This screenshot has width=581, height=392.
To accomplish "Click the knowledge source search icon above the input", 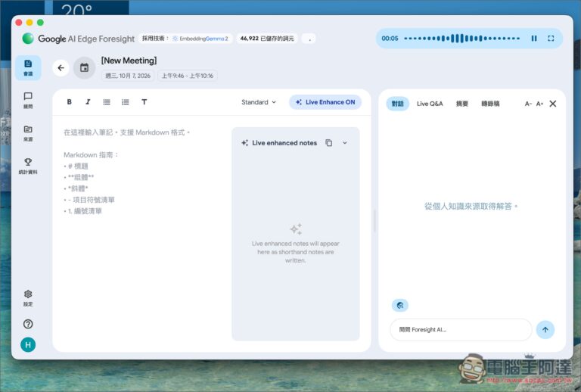I will point(400,305).
